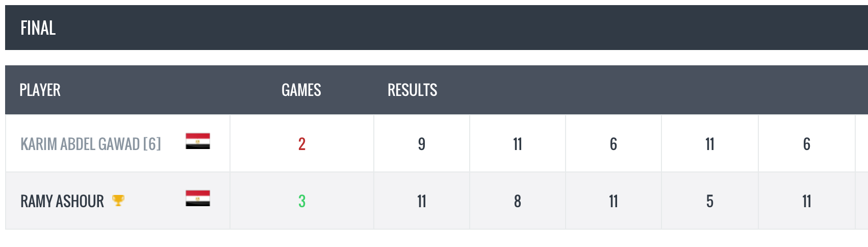Click the PLAYER column header
Viewport: 868px width, 247px height.
(x=40, y=90)
